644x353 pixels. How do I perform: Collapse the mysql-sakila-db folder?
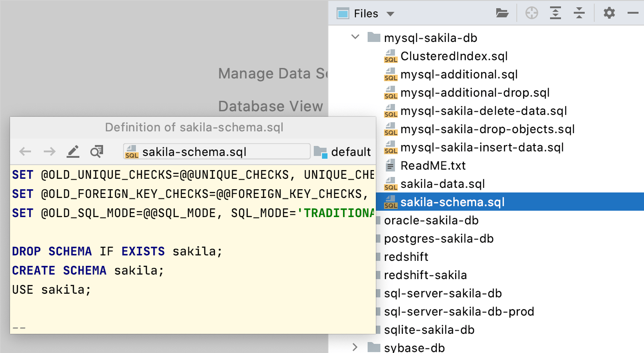coord(355,37)
